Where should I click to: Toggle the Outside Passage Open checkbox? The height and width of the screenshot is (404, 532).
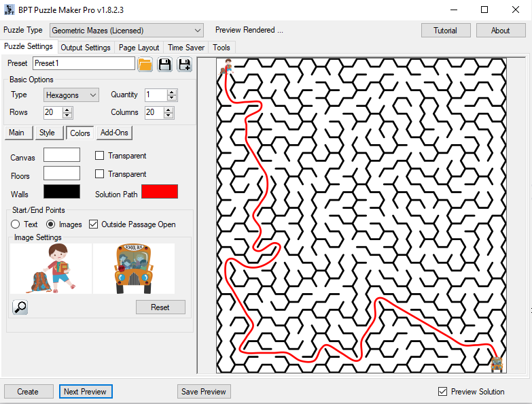(x=94, y=224)
